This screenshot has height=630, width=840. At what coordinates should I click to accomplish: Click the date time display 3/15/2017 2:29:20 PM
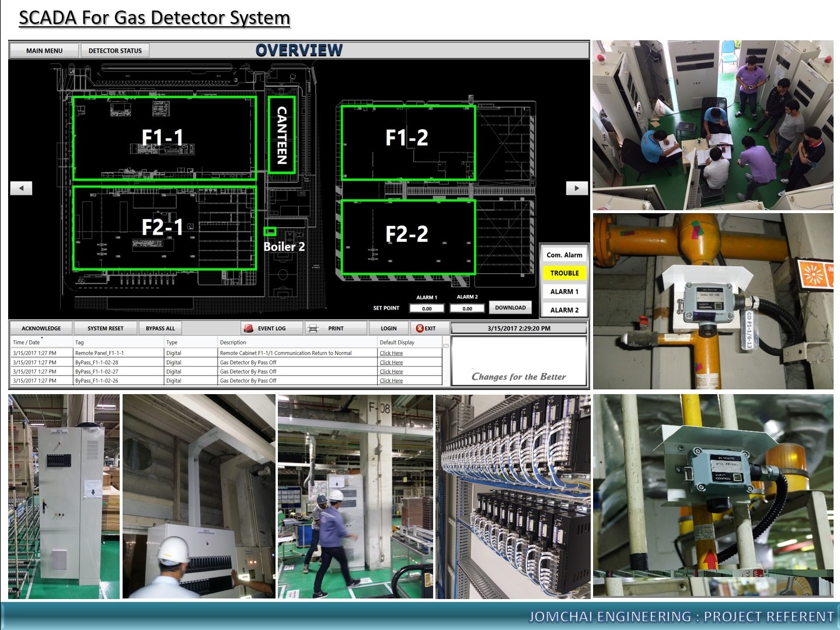(x=519, y=328)
